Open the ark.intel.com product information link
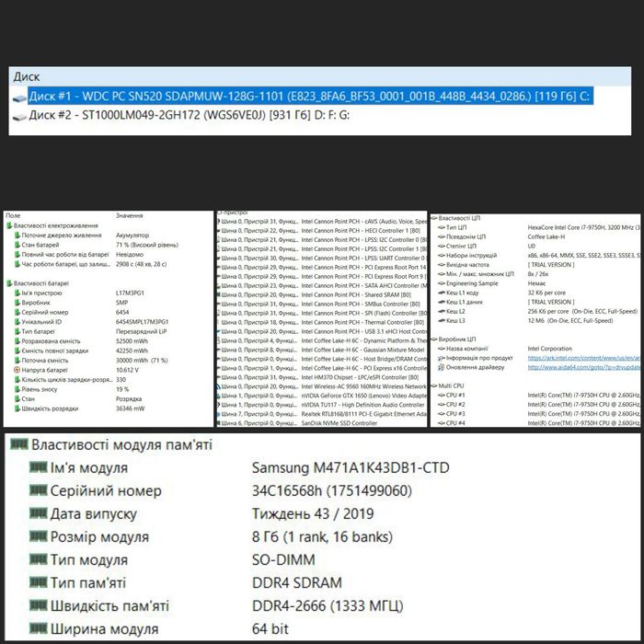Screen dimensions: 644x644 [x=583, y=358]
